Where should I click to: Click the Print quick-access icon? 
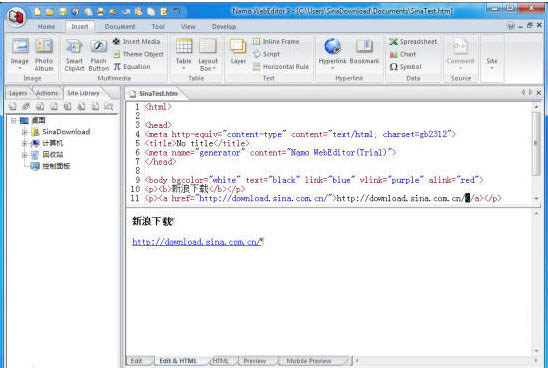coord(101,12)
